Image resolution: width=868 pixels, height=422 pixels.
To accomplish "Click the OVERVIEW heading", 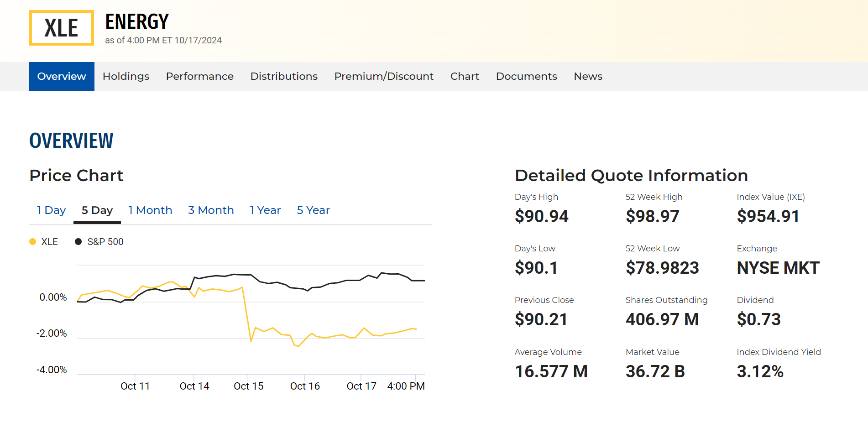I will coord(71,141).
